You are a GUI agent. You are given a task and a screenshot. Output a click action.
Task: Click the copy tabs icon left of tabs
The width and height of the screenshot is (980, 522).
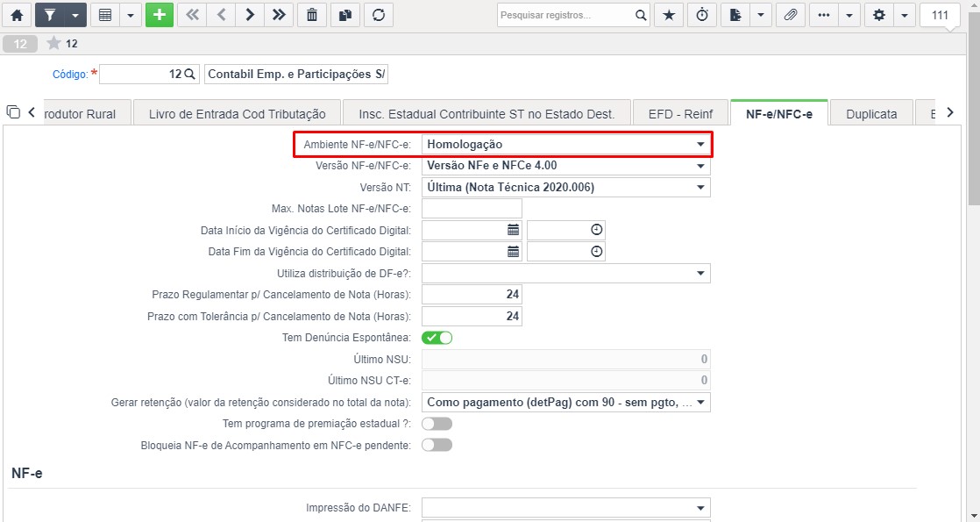click(13, 112)
